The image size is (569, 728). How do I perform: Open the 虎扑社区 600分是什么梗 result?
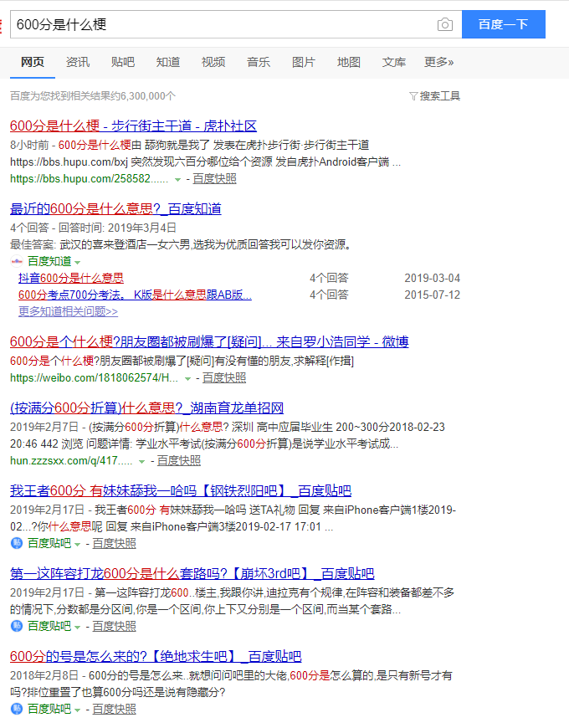pos(133,126)
